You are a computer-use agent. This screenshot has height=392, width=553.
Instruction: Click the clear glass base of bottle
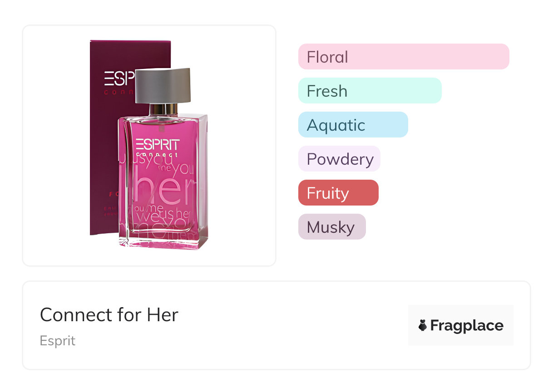(x=163, y=241)
